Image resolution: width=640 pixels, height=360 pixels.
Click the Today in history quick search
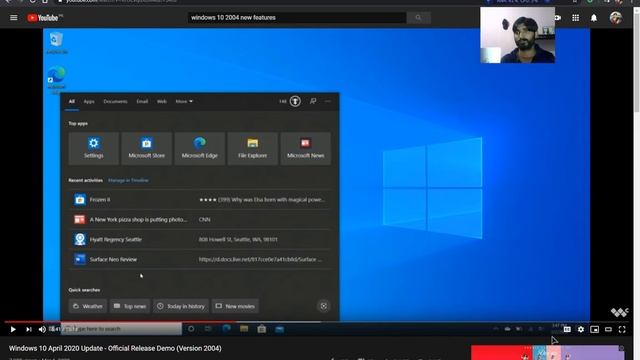click(181, 306)
